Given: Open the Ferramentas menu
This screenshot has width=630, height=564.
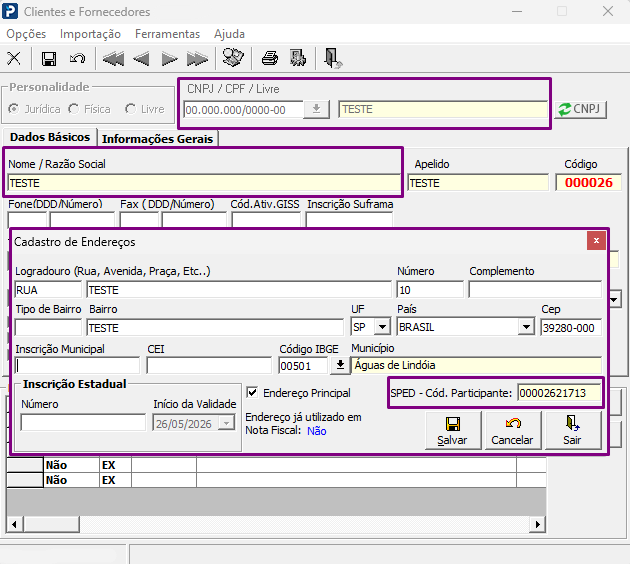Looking at the screenshot, I should pos(167,34).
